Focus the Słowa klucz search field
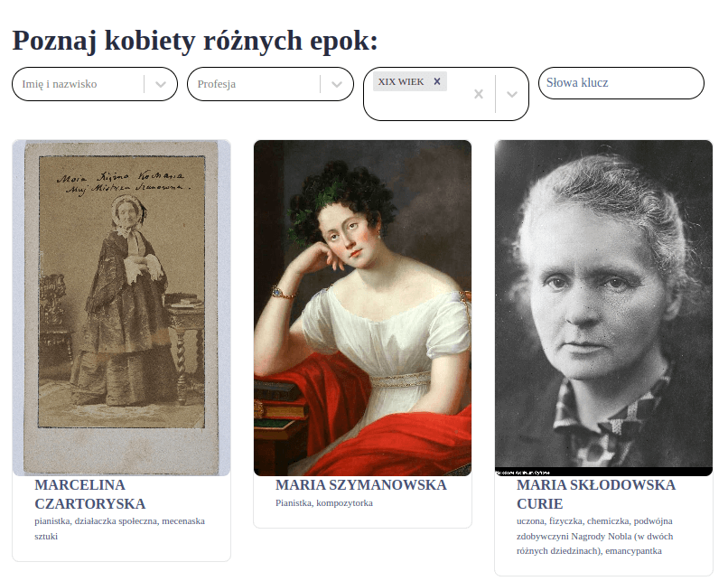Image resolution: width=728 pixels, height=581 pixels. tap(621, 82)
